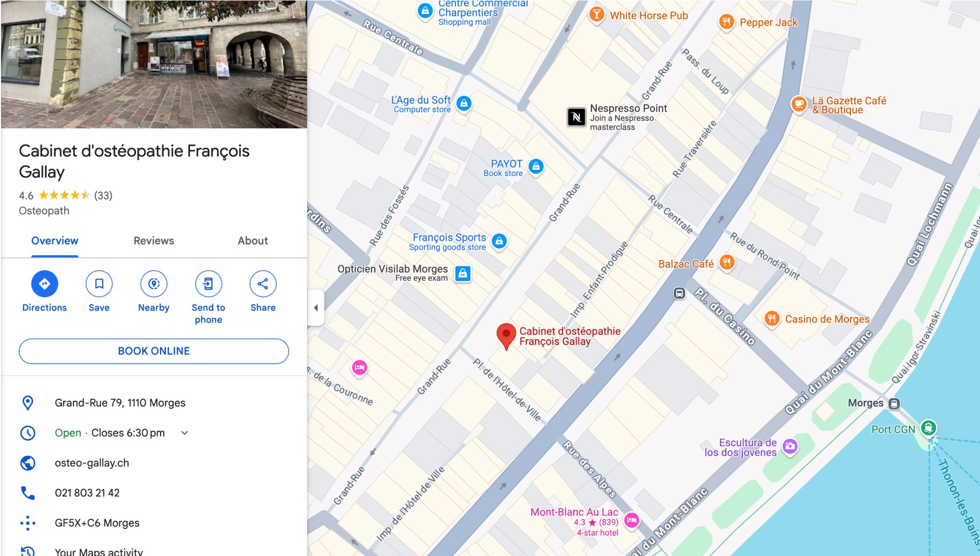The height and width of the screenshot is (556, 980).
Task: Click the Mont-Blanc Au Lac label
Action: pos(574,512)
